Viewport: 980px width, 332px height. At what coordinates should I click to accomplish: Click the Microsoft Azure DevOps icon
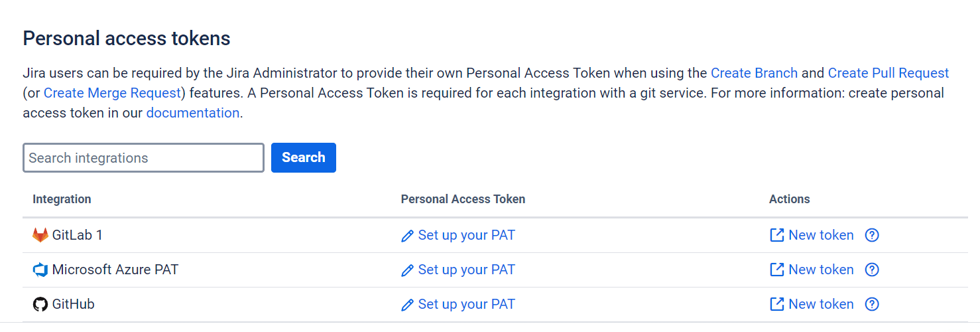click(x=40, y=270)
